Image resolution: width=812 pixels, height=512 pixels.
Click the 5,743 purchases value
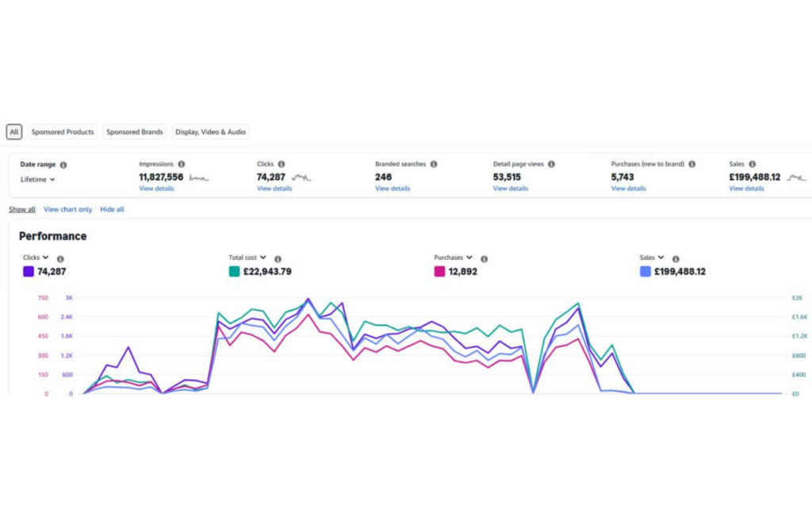tap(622, 177)
